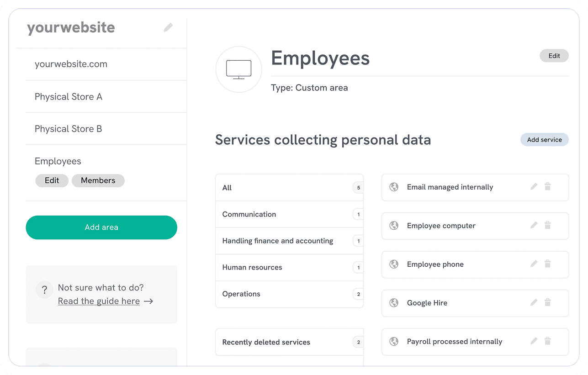
Task: Click edit pencil for Email managed internally
Action: click(x=534, y=186)
